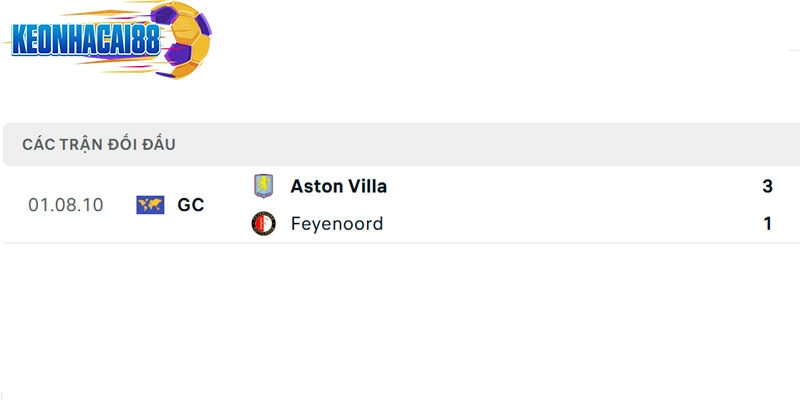Click the blue world map competition icon
The width and height of the screenshot is (800, 400).
tap(150, 205)
